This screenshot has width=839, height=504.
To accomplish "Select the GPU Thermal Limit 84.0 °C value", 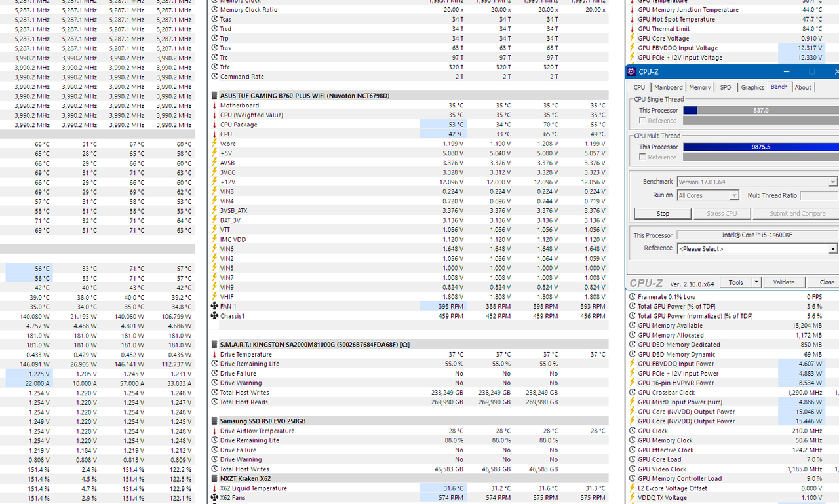I will [811, 29].
